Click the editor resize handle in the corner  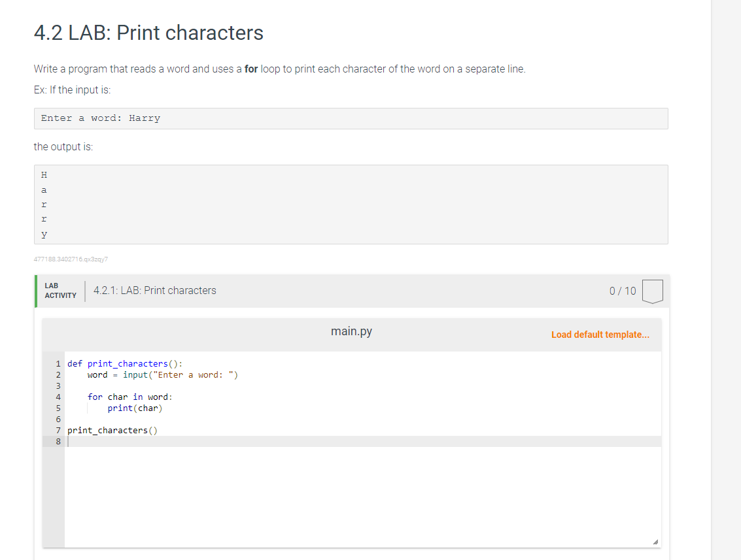coord(655,542)
